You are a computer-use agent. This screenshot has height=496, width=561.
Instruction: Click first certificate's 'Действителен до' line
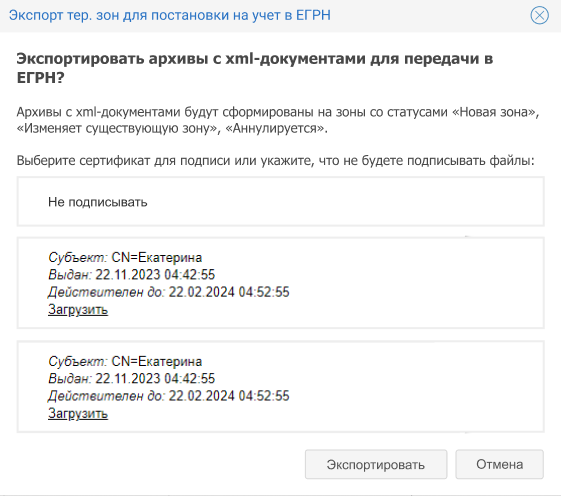point(169,292)
